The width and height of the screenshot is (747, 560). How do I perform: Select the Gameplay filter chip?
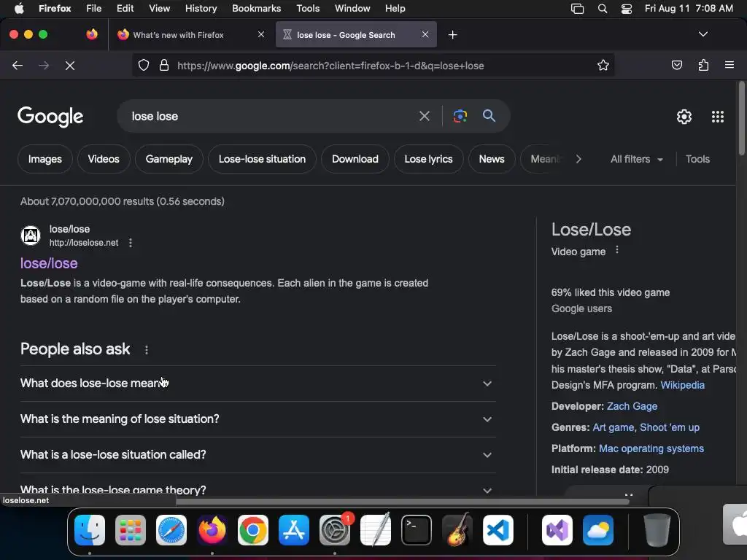coord(169,159)
